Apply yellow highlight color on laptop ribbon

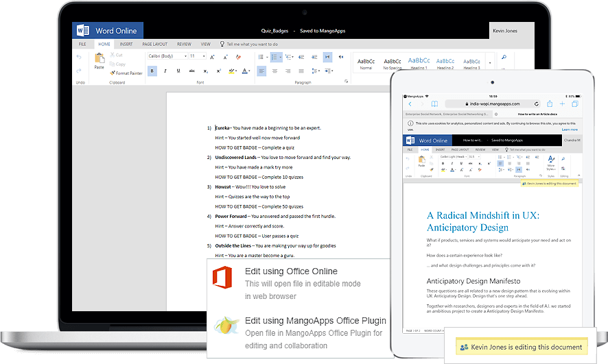click(231, 71)
